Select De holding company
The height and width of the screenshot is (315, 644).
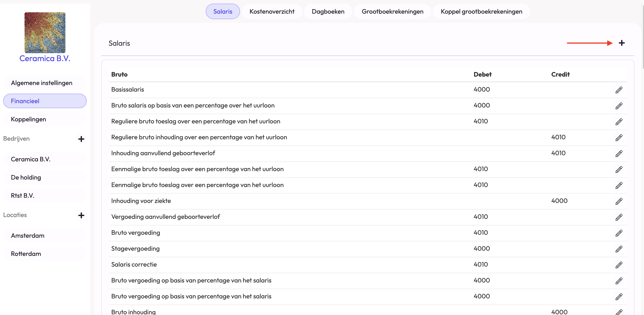click(26, 177)
